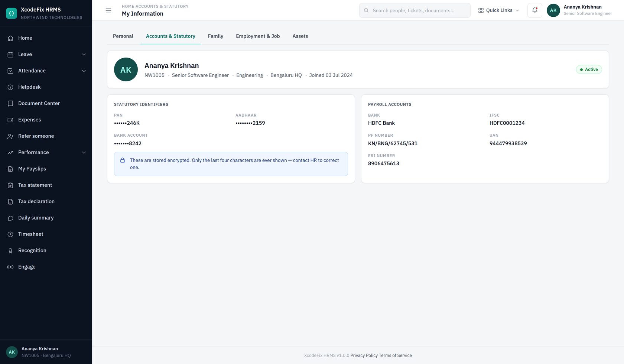Click the masked PAN value ending 246K
The image size is (624, 364).
[127, 123]
